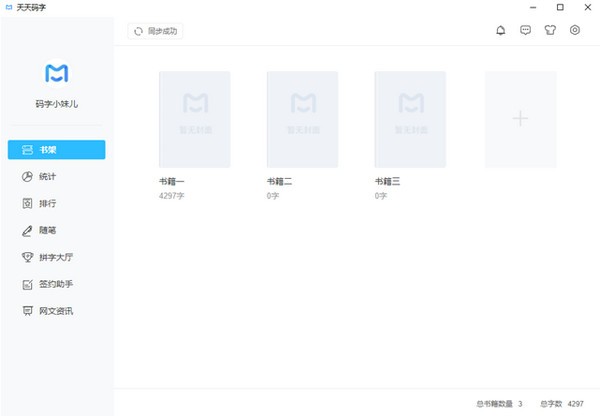
Task: Click the 天天码字 app icon in title bar
Action: click(8, 8)
